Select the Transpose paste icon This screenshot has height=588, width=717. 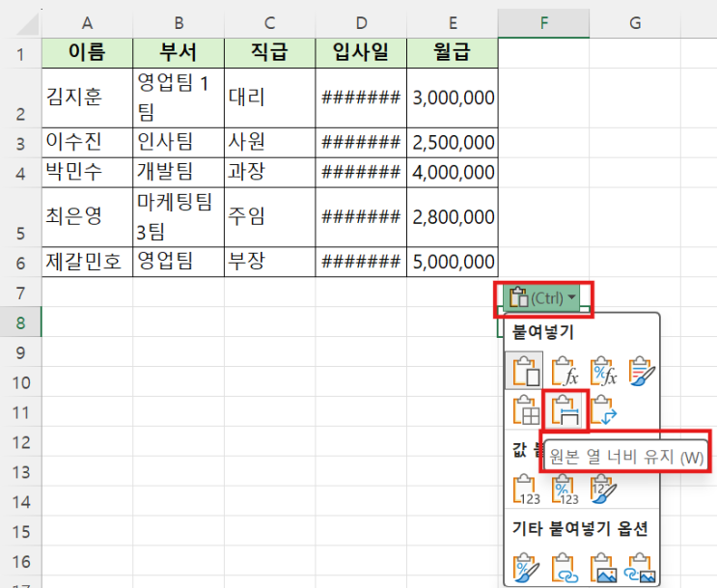tap(603, 410)
